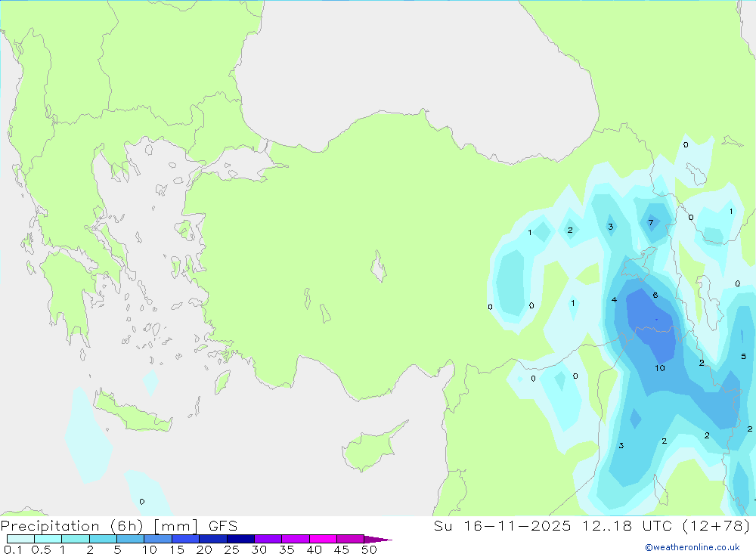
Task: Pick the 40–45 mm legend swatch
Action: (x=323, y=539)
